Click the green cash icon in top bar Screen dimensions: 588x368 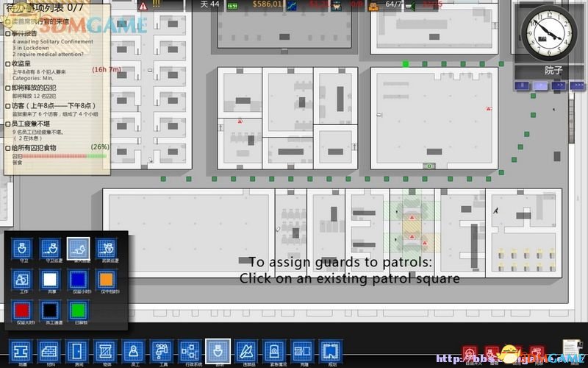coord(232,6)
